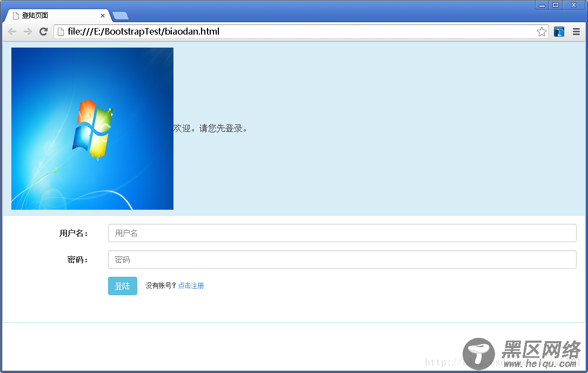Viewport: 588px width, 373px height.
Task: Click into the 用户名 input field
Action: (x=342, y=233)
